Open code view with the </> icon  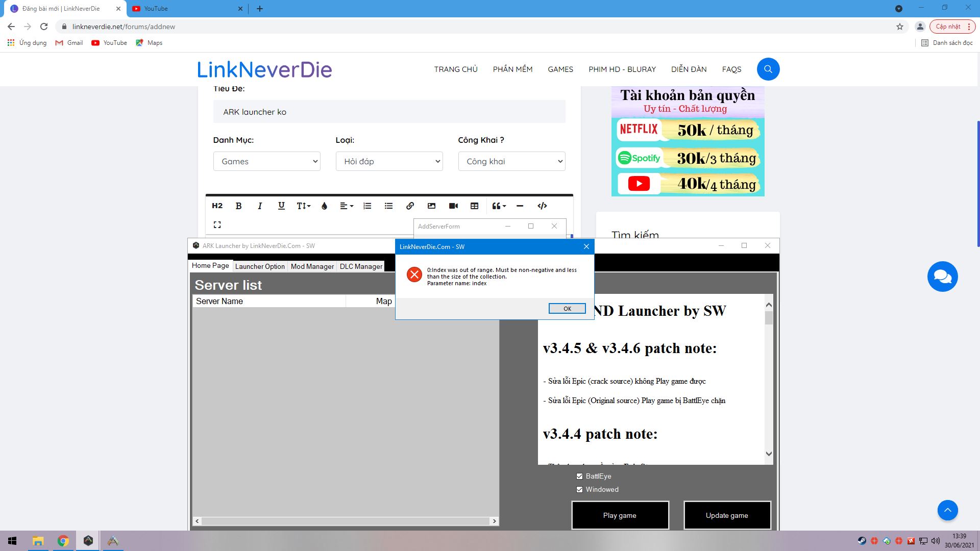(x=542, y=206)
